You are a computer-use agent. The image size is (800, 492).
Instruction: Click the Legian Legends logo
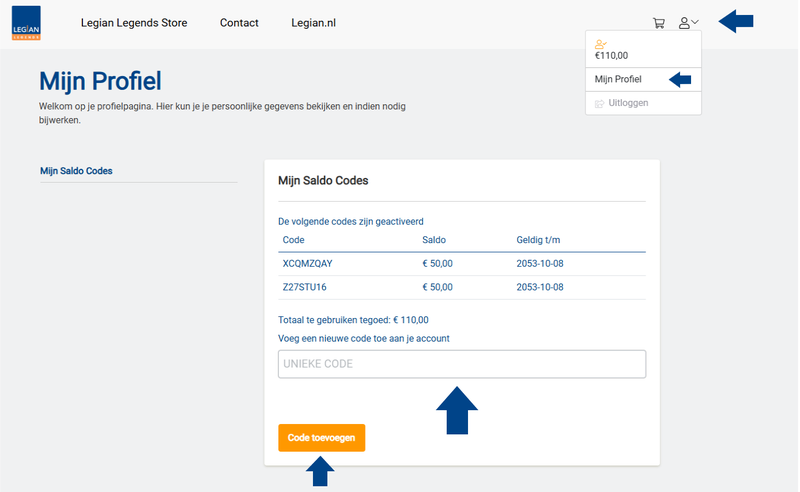click(26, 23)
